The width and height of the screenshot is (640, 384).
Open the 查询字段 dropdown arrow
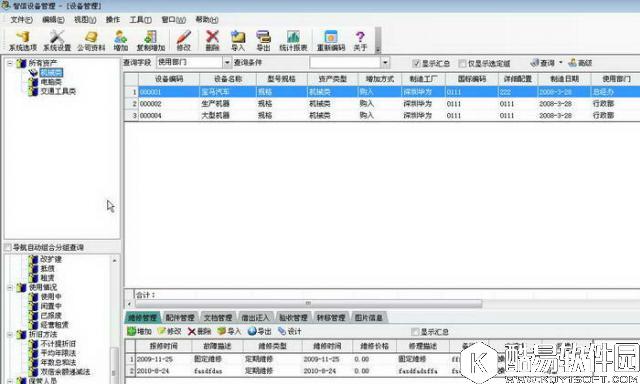click(227, 62)
